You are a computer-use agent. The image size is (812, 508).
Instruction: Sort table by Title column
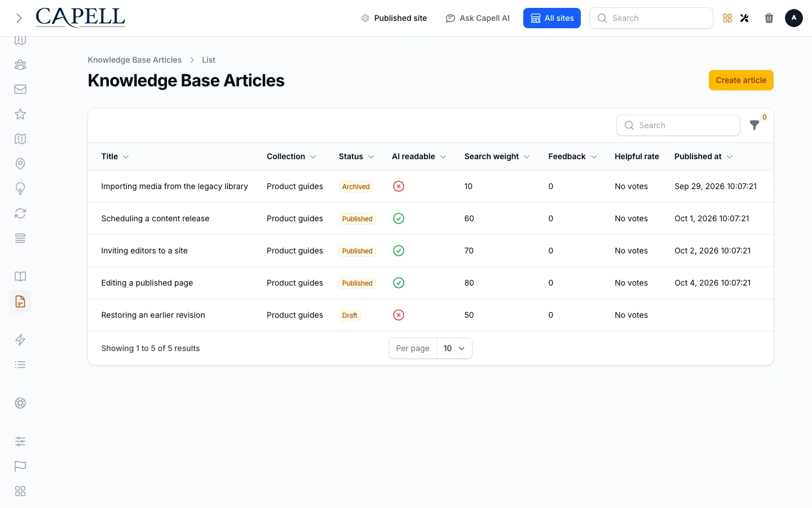click(115, 156)
